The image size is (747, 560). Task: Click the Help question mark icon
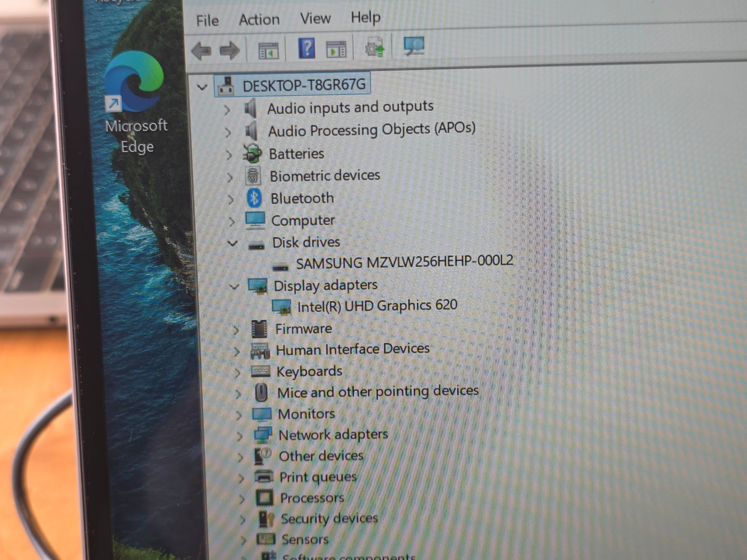pyautogui.click(x=308, y=48)
